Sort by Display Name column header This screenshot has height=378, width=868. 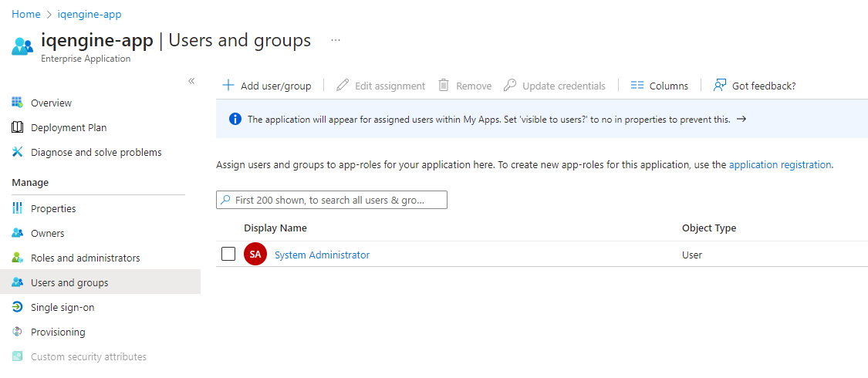(275, 228)
